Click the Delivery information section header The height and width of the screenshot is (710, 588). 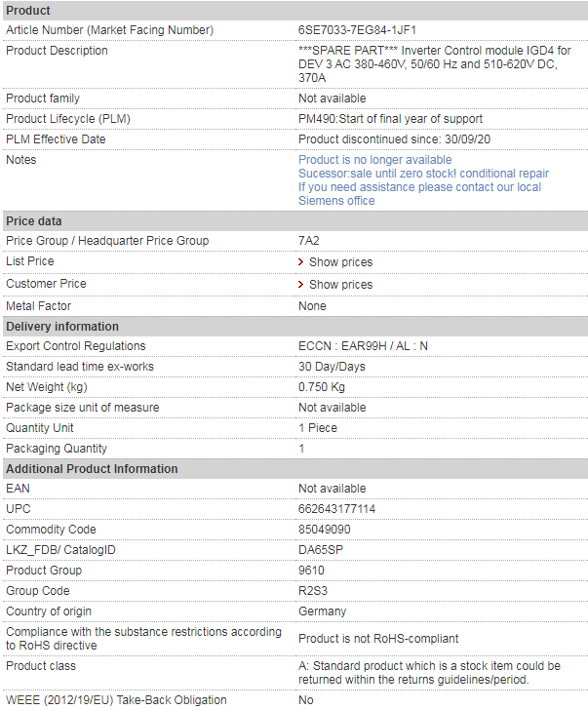(x=295, y=327)
